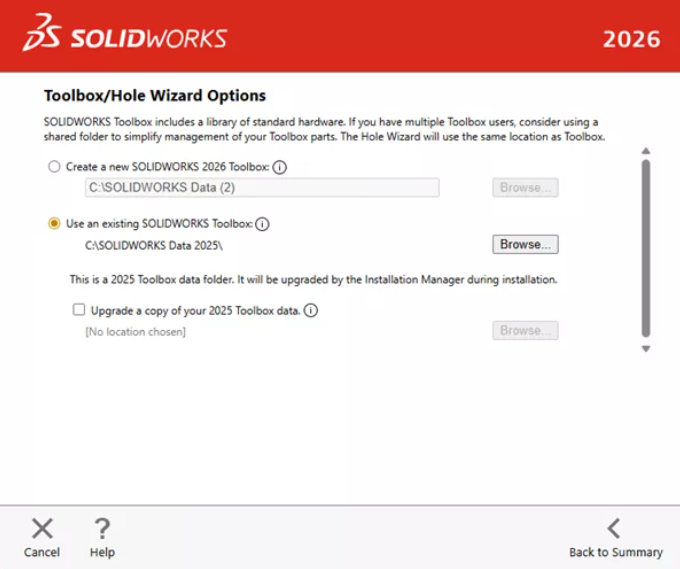Show info for Create new 2026 Toolbox
The width and height of the screenshot is (680, 569).
tap(280, 167)
